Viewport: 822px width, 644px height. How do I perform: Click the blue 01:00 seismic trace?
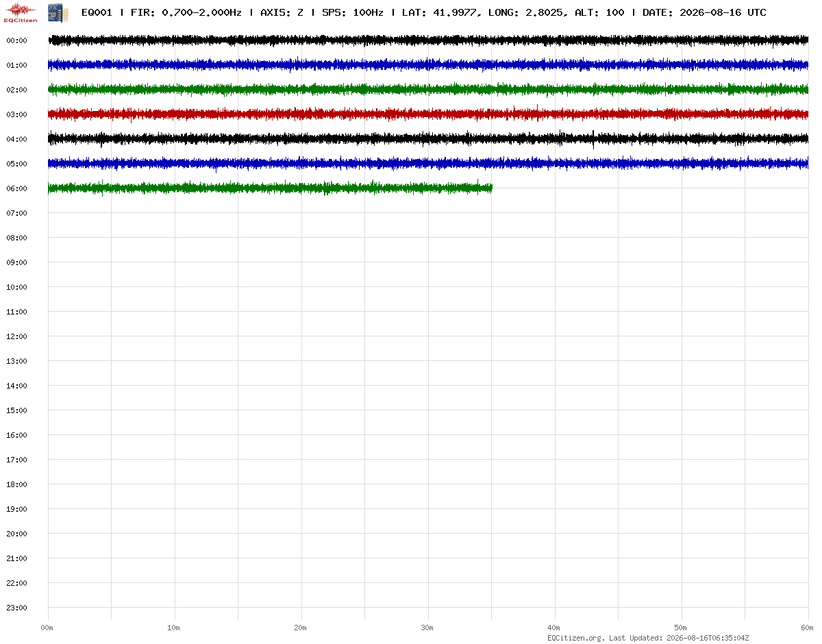coord(428,65)
